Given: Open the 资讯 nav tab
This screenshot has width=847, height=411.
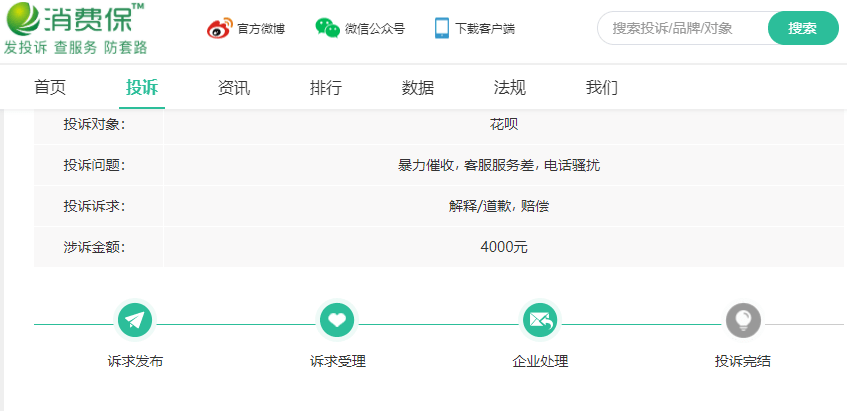Looking at the screenshot, I should click(234, 87).
